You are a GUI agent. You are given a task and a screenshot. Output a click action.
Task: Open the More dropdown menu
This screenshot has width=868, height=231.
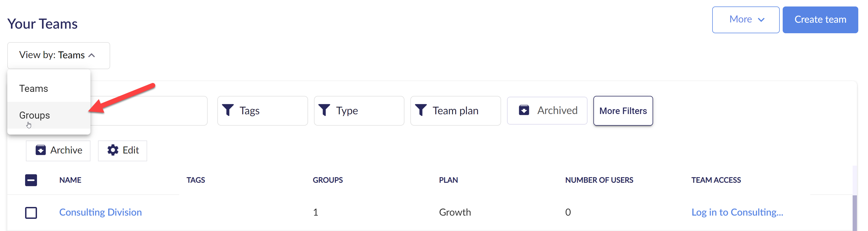(x=745, y=20)
